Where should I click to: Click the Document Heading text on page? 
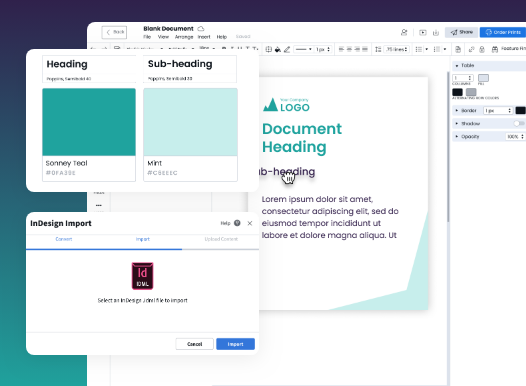[x=302, y=138]
